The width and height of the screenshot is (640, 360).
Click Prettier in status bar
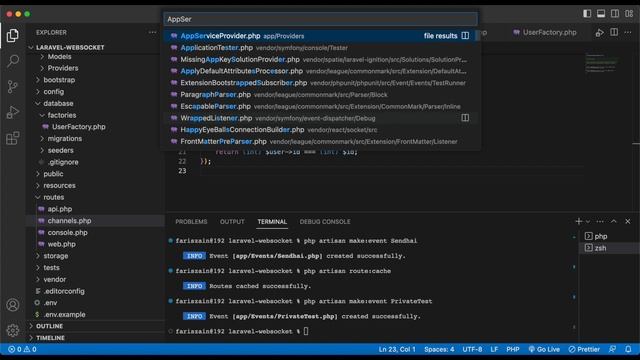pos(584,349)
